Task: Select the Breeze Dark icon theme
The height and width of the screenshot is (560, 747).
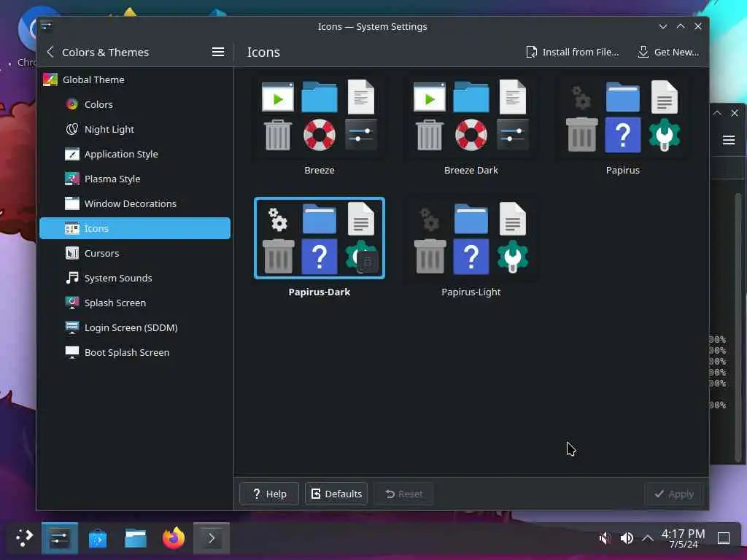Action: click(x=471, y=117)
